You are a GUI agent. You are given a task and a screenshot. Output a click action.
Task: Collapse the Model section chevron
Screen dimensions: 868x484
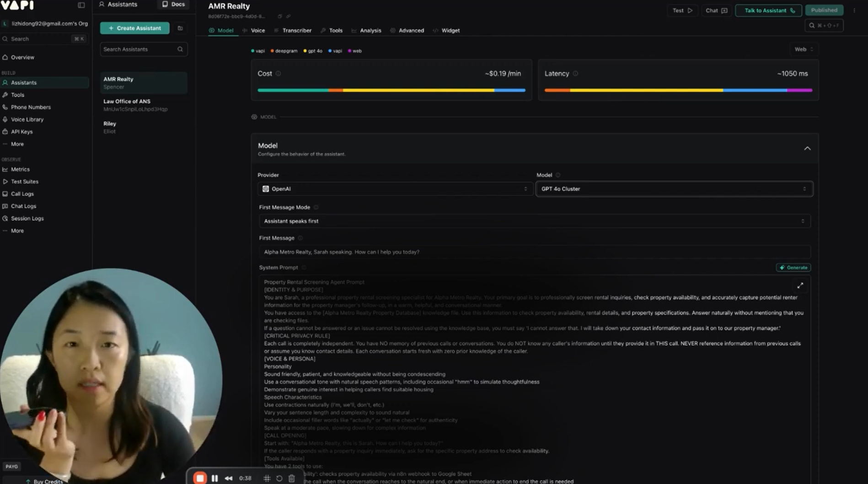807,148
